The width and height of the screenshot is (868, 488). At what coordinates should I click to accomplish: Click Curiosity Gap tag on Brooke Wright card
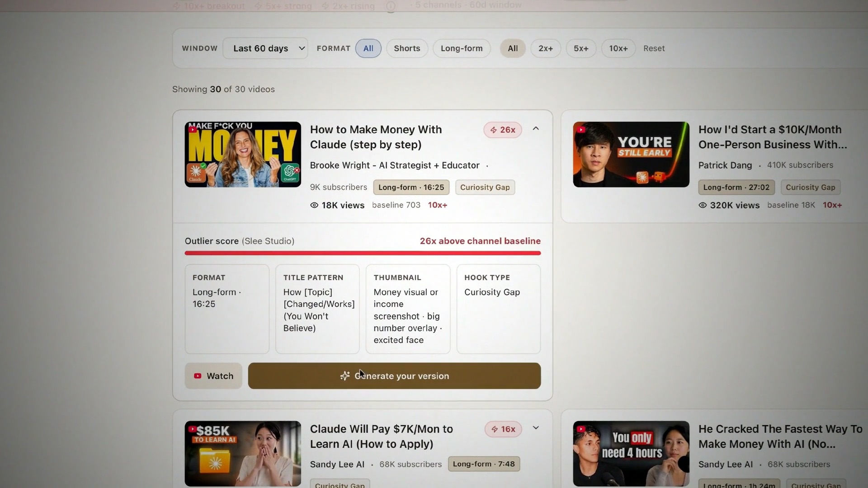click(x=485, y=187)
